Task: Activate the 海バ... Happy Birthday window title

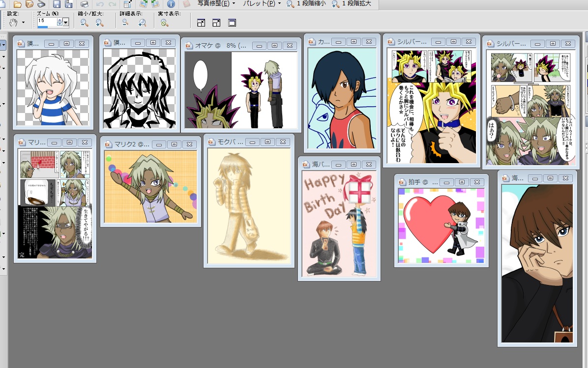Action: (x=339, y=164)
